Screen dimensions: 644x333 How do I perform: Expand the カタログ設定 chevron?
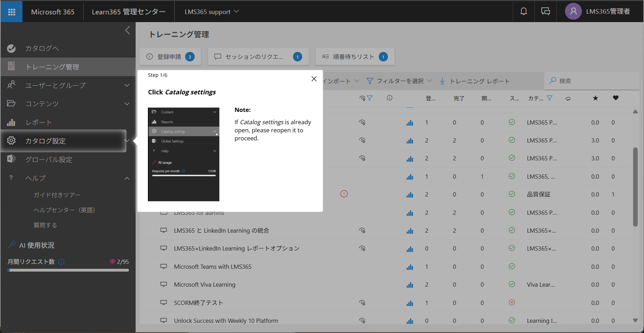pos(127,141)
